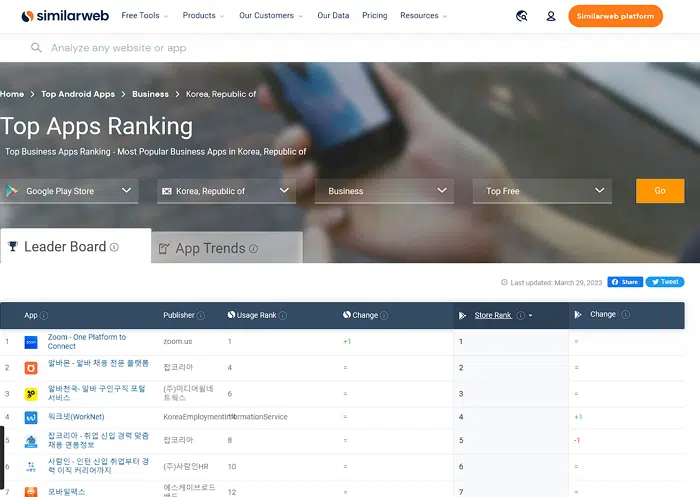Click the info icon beside the App column header
The image size is (700, 497).
coord(44,315)
